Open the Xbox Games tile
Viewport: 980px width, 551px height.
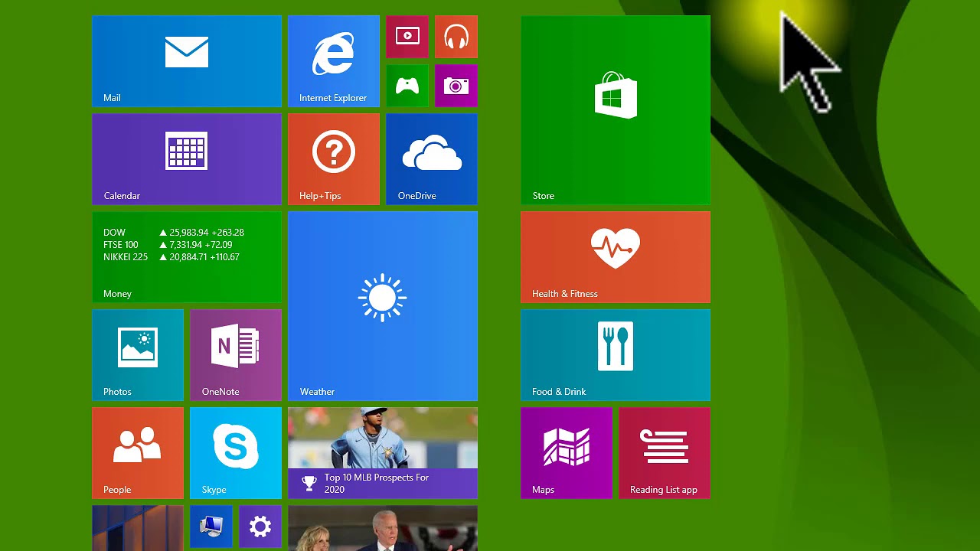(x=407, y=86)
